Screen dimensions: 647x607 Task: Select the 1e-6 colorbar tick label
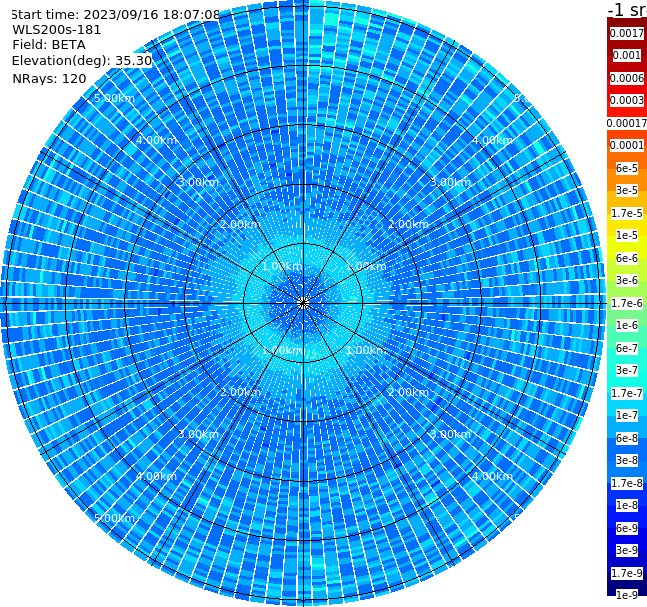click(x=627, y=325)
